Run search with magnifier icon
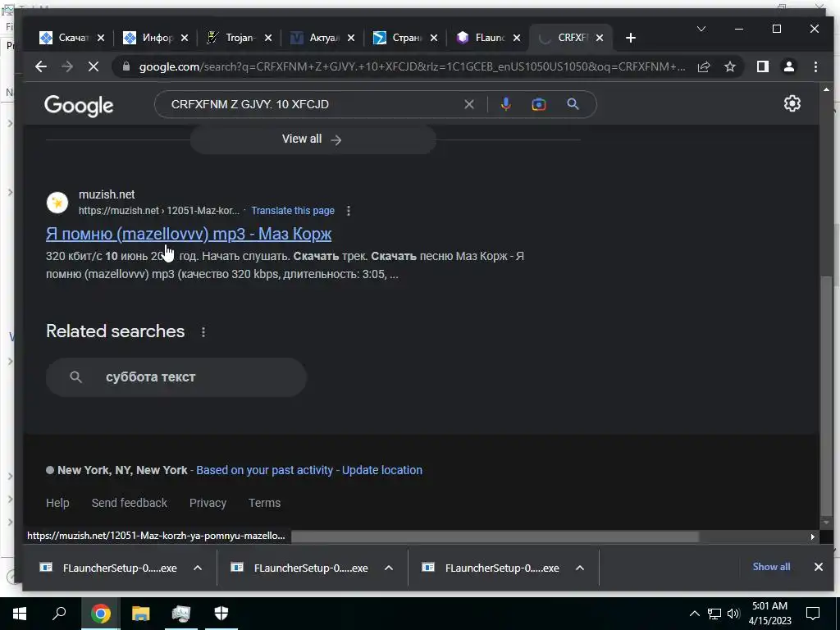Screen dimensions: 840x630 573,104
